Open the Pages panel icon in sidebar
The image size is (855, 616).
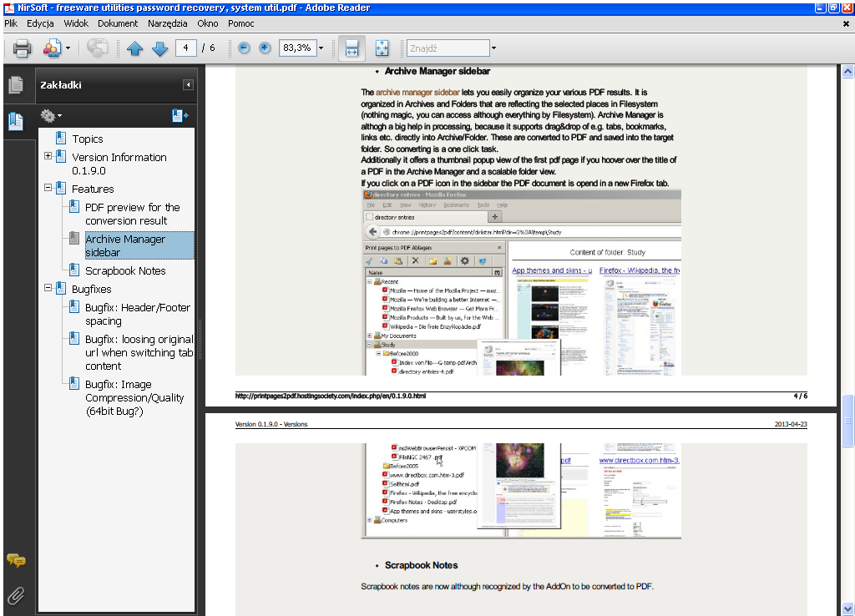click(x=16, y=84)
